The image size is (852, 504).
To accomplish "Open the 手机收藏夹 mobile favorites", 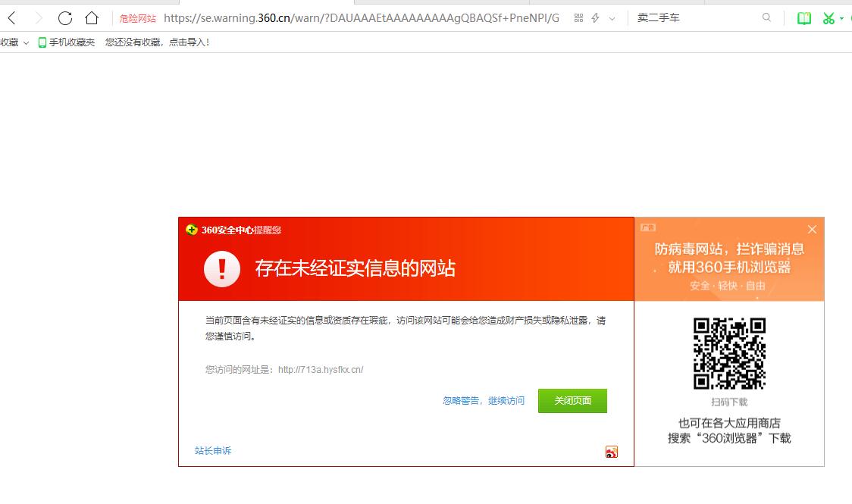I will coord(67,42).
